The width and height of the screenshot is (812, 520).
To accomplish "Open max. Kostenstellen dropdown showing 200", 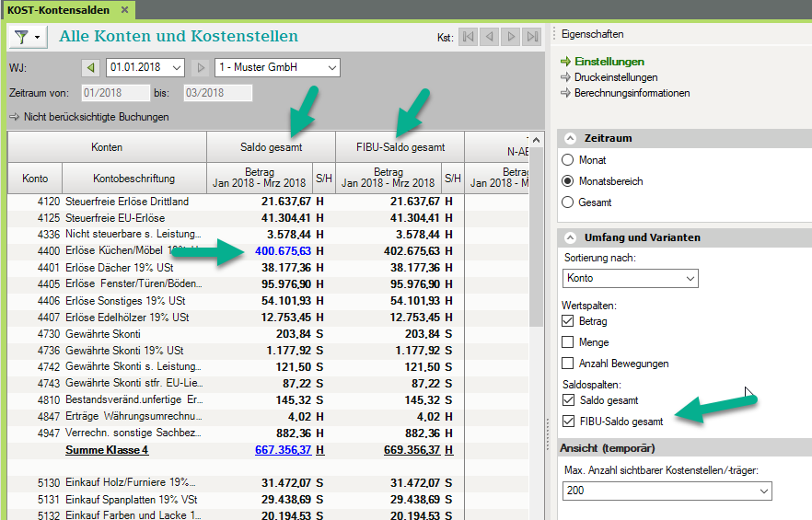I will click(667, 491).
